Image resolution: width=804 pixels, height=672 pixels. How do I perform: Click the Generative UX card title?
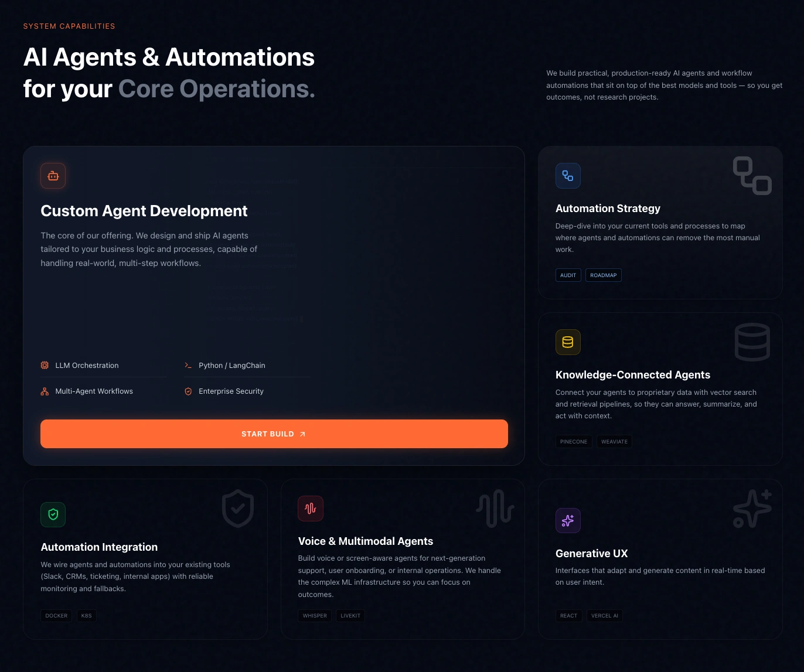pos(591,554)
